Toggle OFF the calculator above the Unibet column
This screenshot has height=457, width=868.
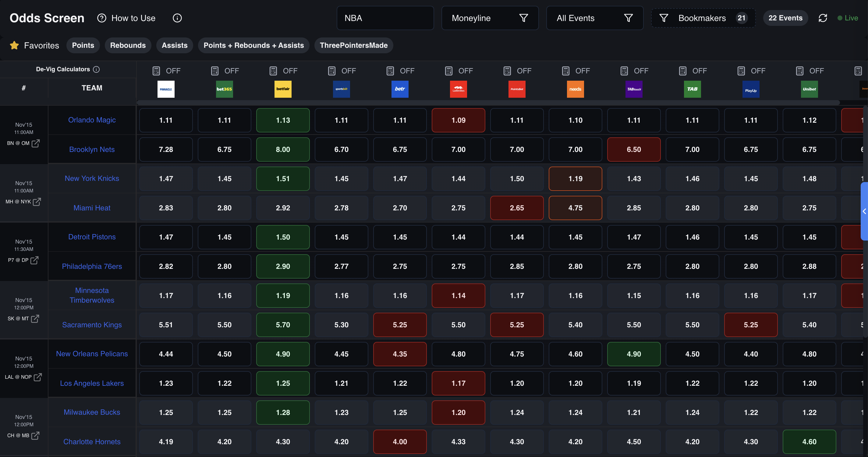pyautogui.click(x=799, y=71)
